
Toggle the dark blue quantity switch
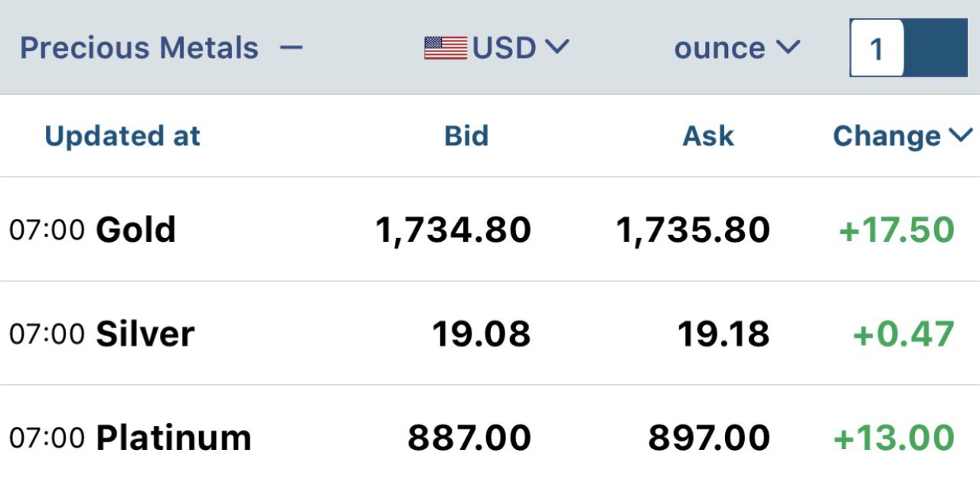[x=936, y=49]
